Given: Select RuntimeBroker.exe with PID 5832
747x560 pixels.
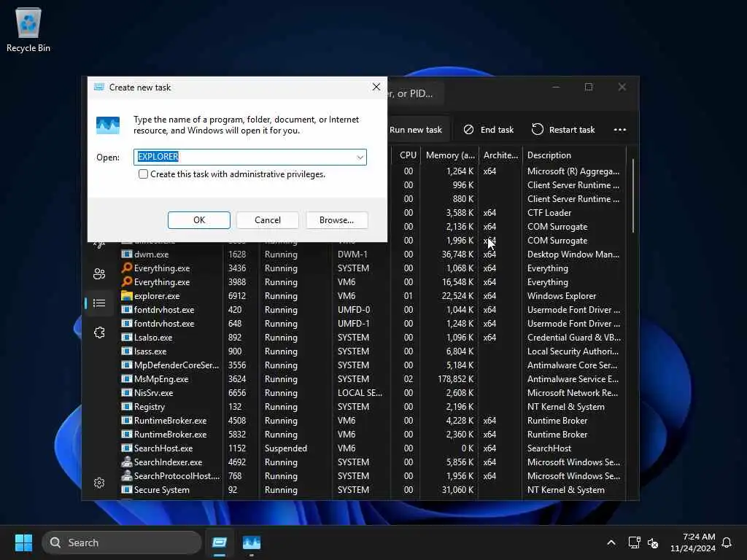Looking at the screenshot, I should point(371,435).
